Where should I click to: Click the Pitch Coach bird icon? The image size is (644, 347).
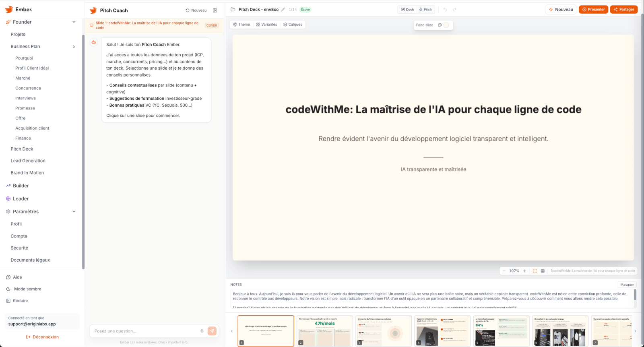point(93,10)
